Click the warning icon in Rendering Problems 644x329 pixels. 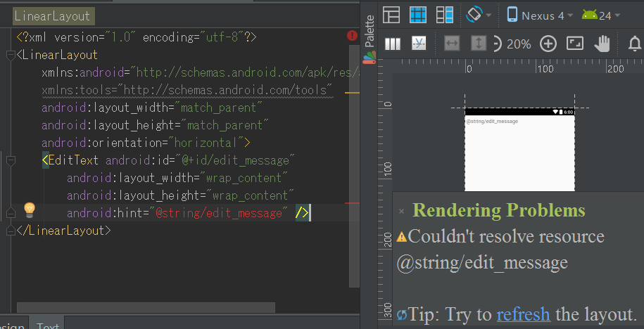[x=401, y=237]
